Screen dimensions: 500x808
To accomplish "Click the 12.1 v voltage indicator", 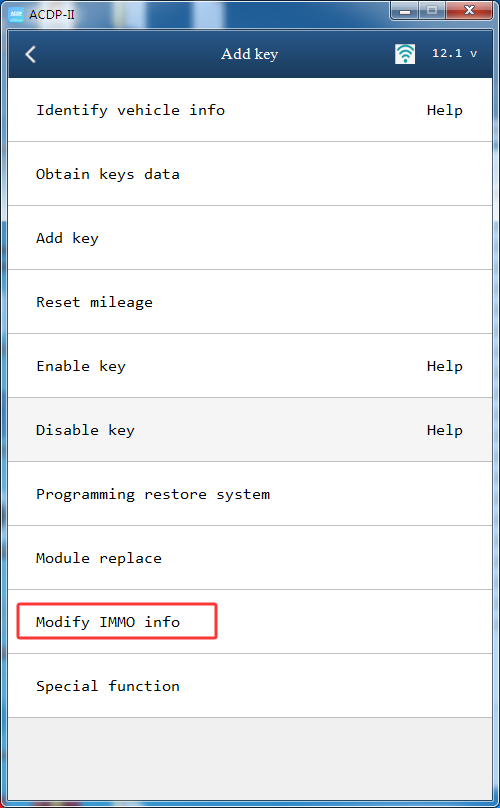I will click(x=454, y=53).
